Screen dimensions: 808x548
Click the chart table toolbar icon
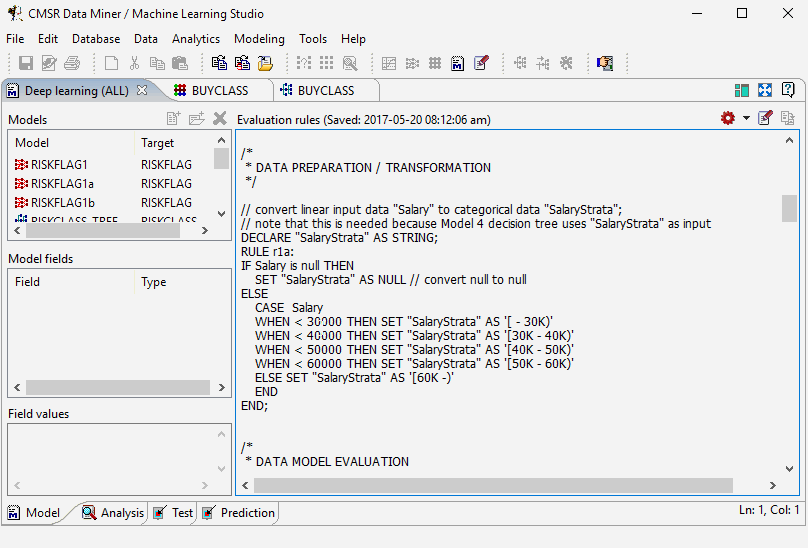click(x=389, y=63)
